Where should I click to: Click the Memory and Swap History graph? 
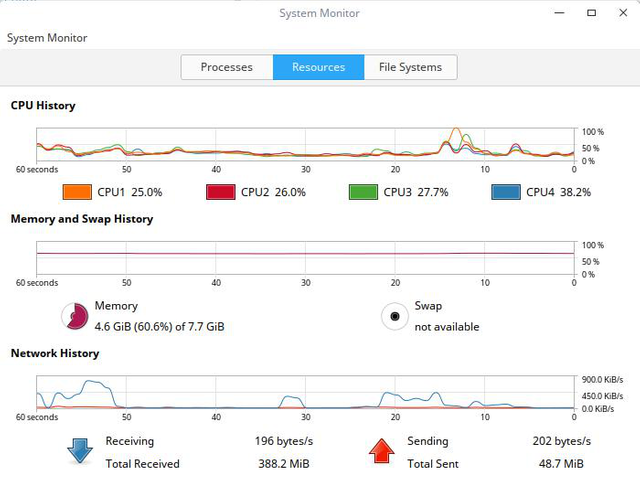pos(305,258)
